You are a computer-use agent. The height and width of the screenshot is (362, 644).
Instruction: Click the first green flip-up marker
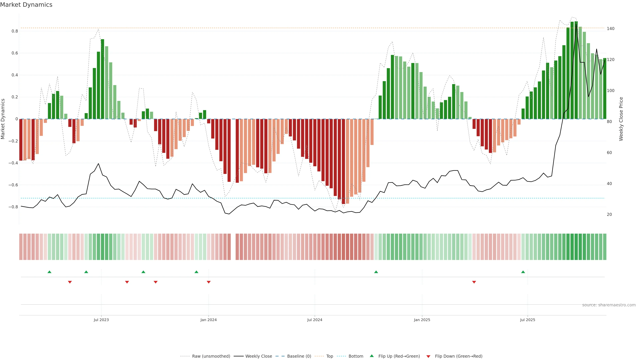[49, 272]
